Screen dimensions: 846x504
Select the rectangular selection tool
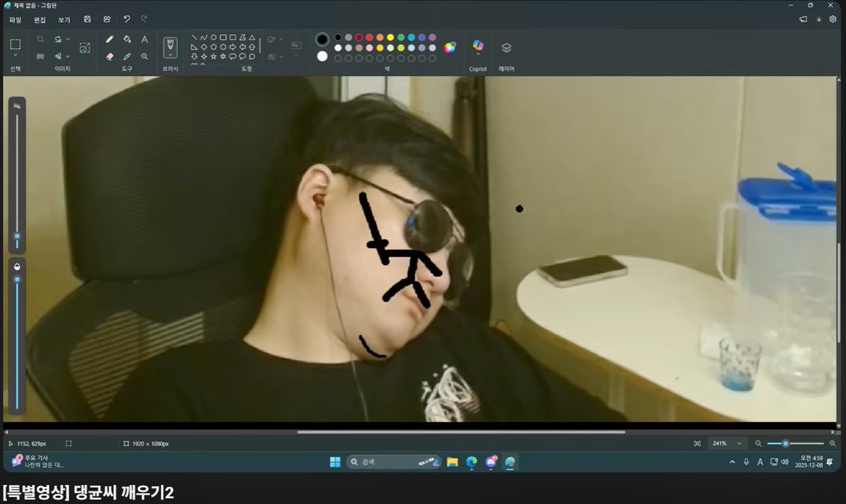[x=16, y=44]
